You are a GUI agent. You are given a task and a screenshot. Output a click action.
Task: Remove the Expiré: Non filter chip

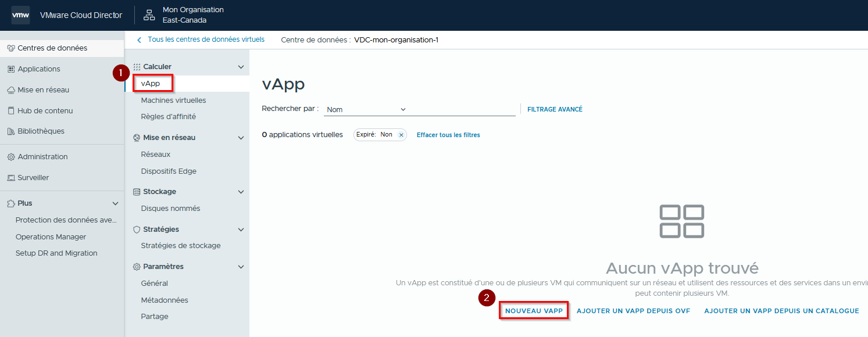tap(401, 135)
